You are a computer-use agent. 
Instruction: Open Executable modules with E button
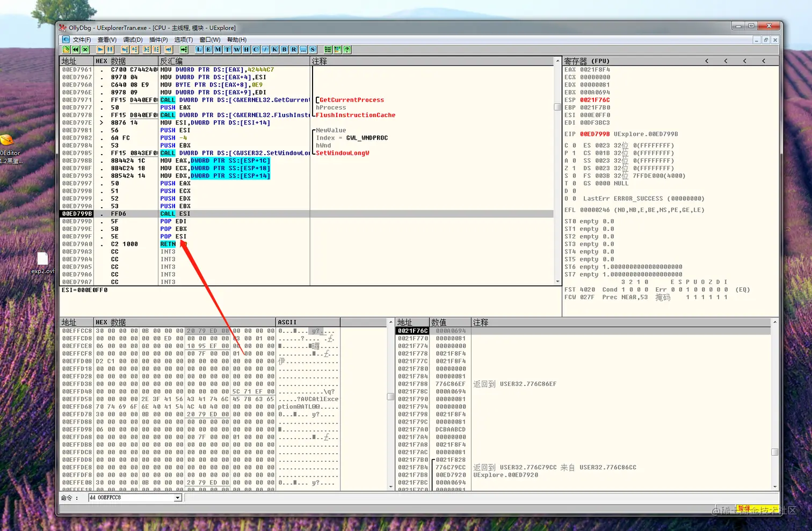point(208,49)
